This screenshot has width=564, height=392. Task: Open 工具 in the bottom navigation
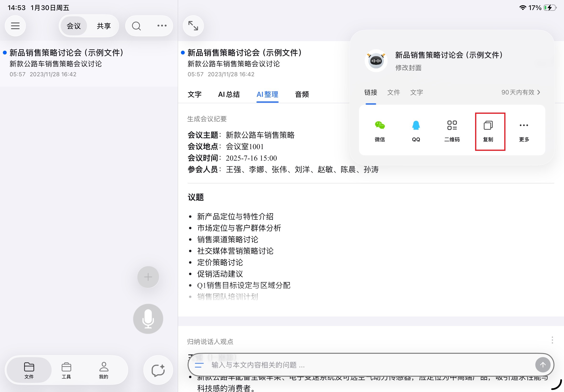point(66,370)
